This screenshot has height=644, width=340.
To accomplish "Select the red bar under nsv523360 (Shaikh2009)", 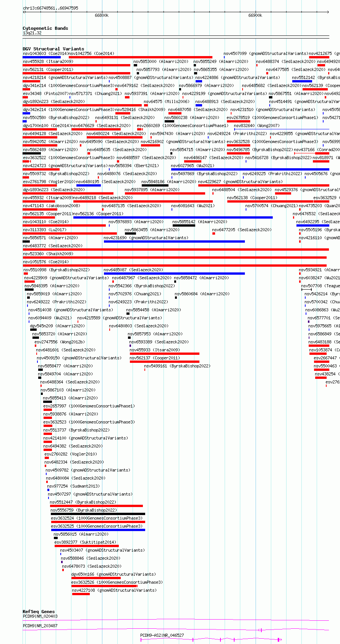I will click(175, 258).
